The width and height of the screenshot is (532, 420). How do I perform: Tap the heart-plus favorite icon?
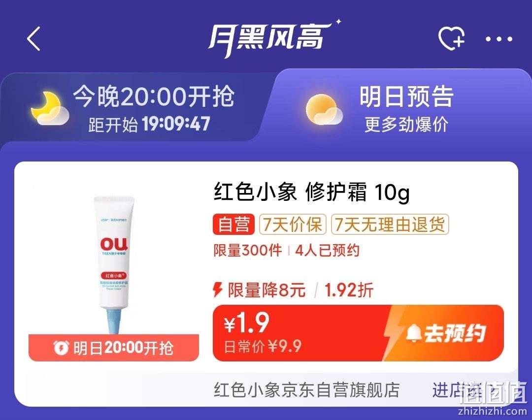(x=451, y=38)
